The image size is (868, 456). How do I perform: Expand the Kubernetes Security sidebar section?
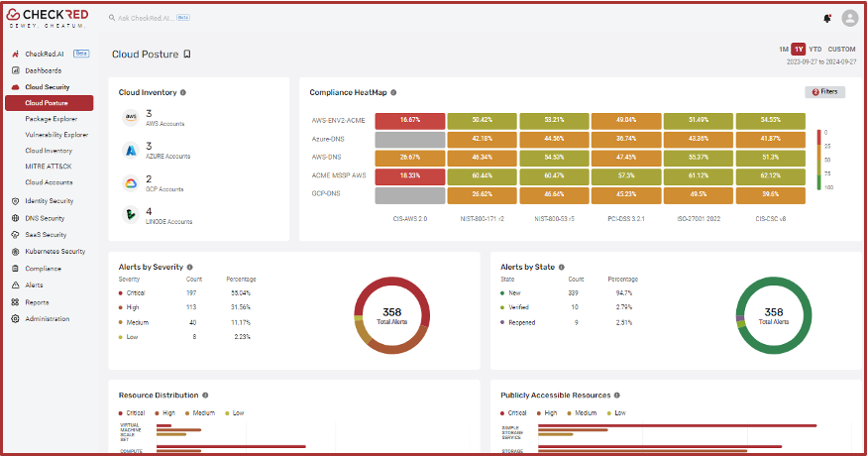point(54,252)
